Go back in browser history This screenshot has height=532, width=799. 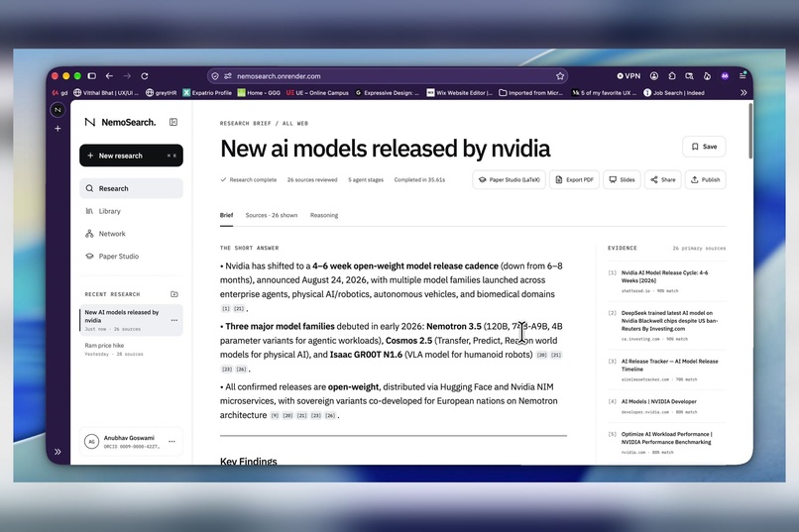click(x=110, y=76)
